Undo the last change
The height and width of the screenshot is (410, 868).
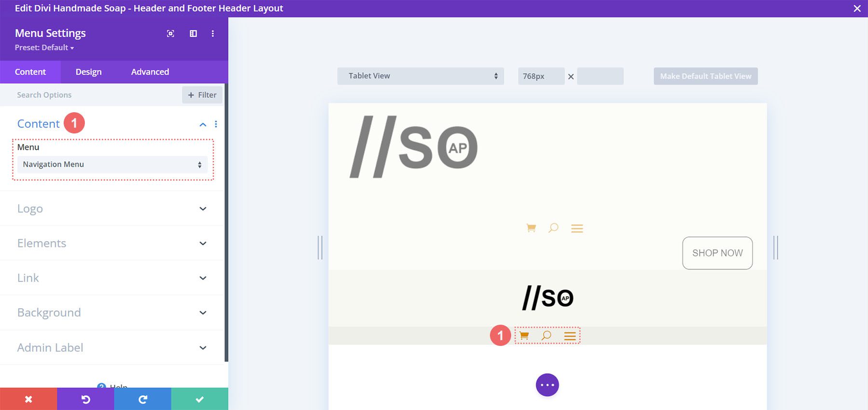(x=85, y=399)
